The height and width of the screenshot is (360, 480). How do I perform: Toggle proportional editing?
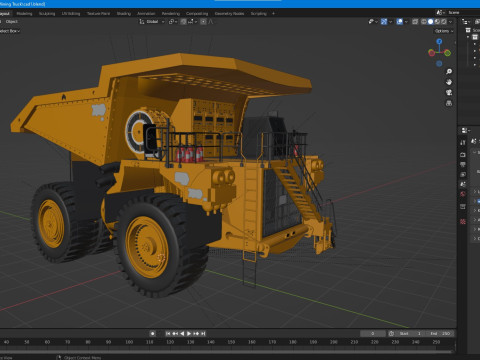[203, 22]
